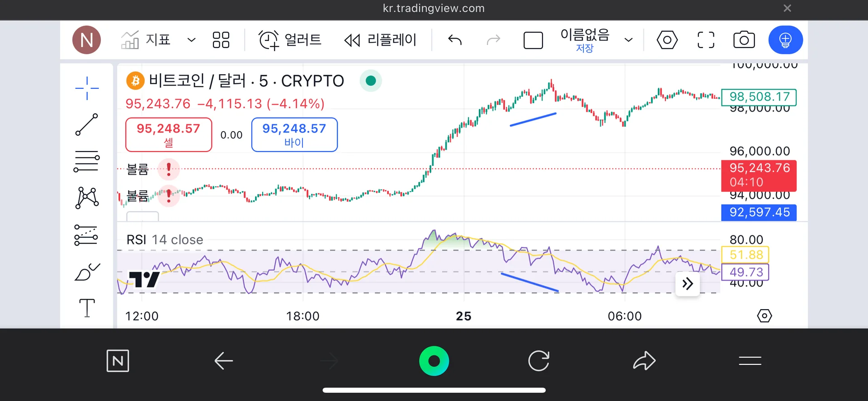Open the 얼러트 alert menu
The width and height of the screenshot is (868, 401).
[x=290, y=40]
